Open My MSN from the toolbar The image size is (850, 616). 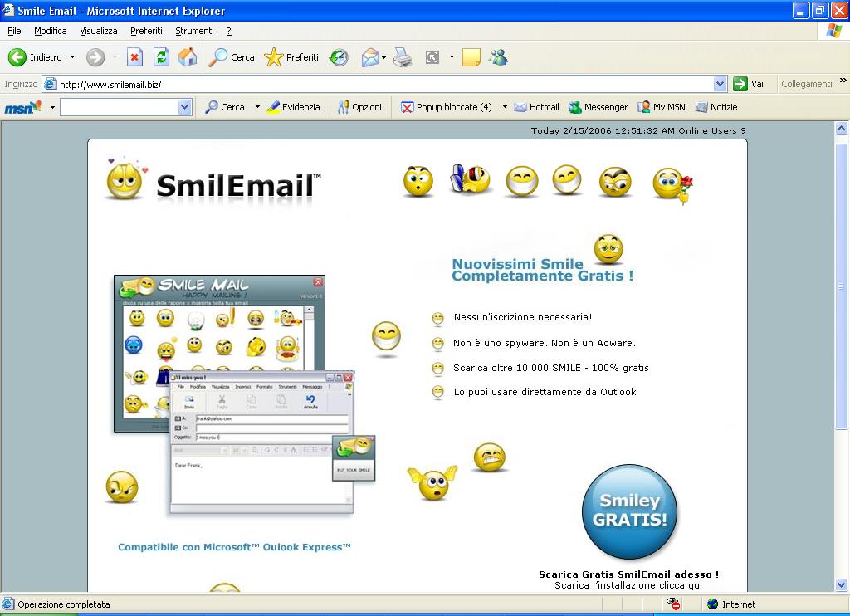pyautogui.click(x=662, y=107)
